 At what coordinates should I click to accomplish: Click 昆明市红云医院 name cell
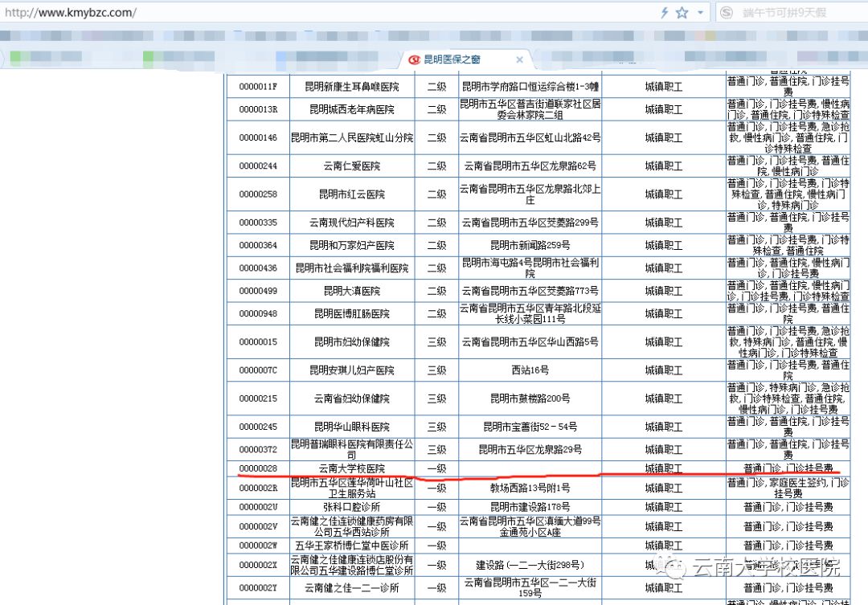352,194
